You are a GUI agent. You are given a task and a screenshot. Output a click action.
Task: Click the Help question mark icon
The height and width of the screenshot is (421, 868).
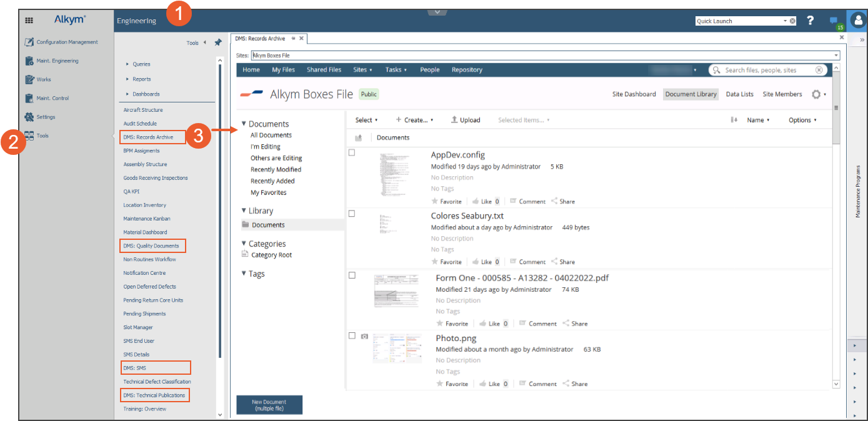[x=810, y=21]
